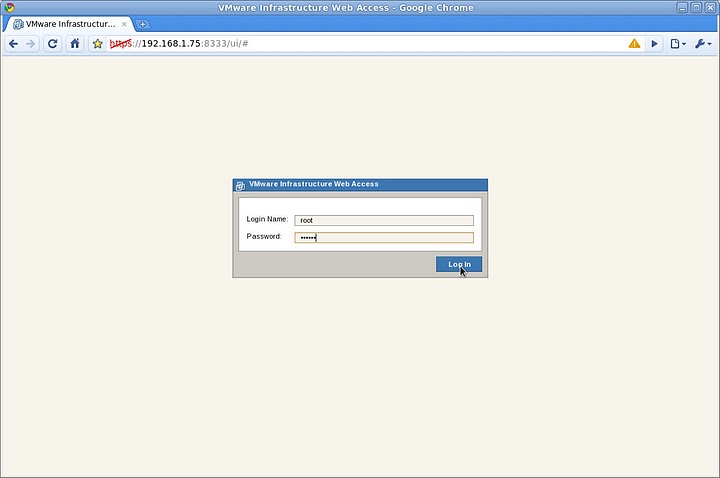Viewport: 720px width, 478px height.
Task: Close the Chrome window
Action: point(710,8)
